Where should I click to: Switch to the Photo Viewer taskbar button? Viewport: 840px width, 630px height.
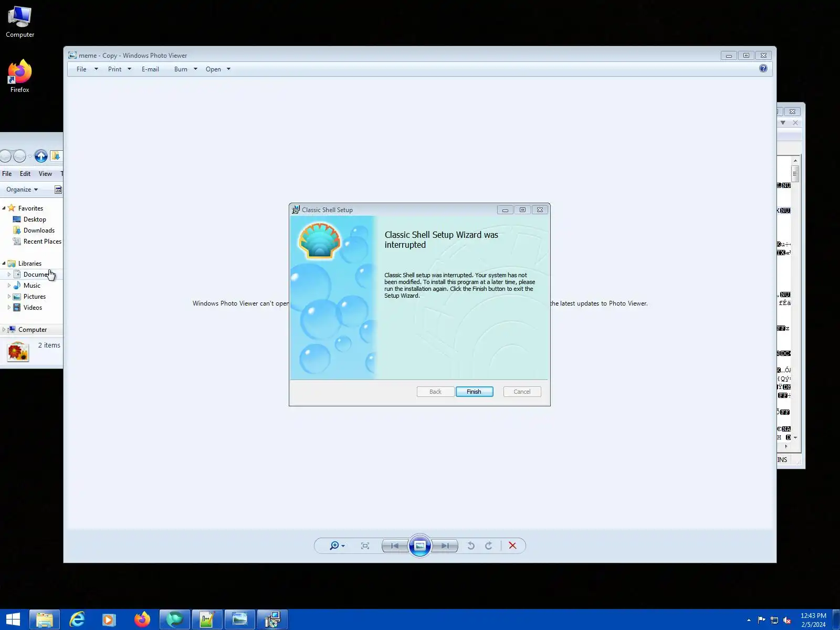[x=239, y=619]
